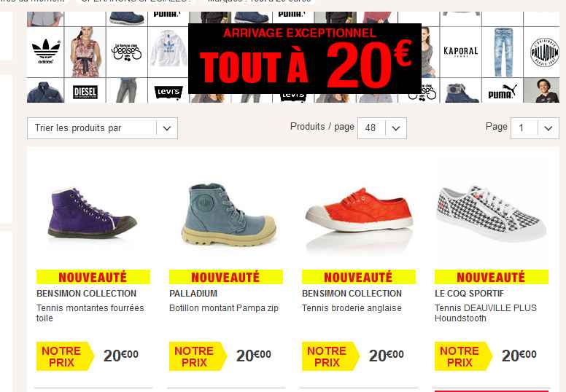Select the Kaporal brand logo
The width and height of the screenshot is (566, 392).
coord(460,52)
